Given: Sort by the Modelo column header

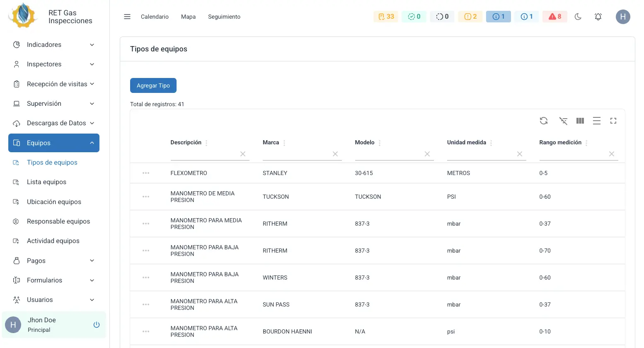Looking at the screenshot, I should [x=365, y=142].
